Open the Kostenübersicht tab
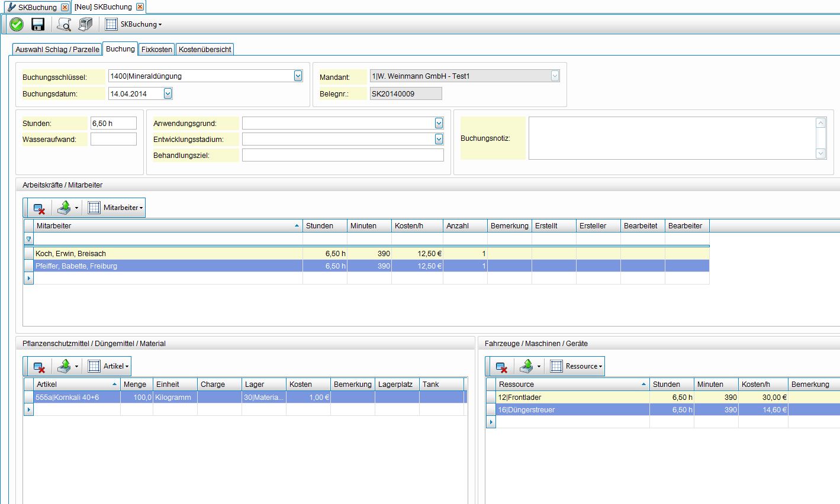 (x=205, y=50)
